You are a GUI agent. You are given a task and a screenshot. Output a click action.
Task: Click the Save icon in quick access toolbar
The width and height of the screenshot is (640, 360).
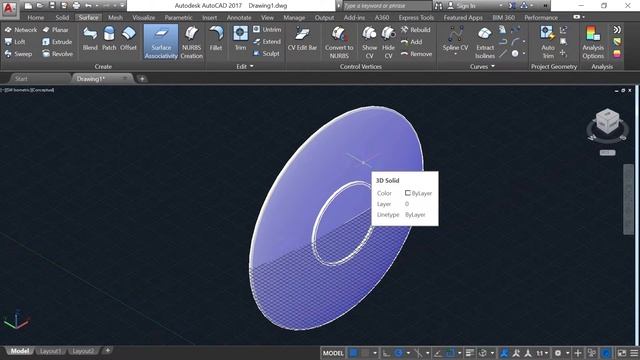click(52, 6)
